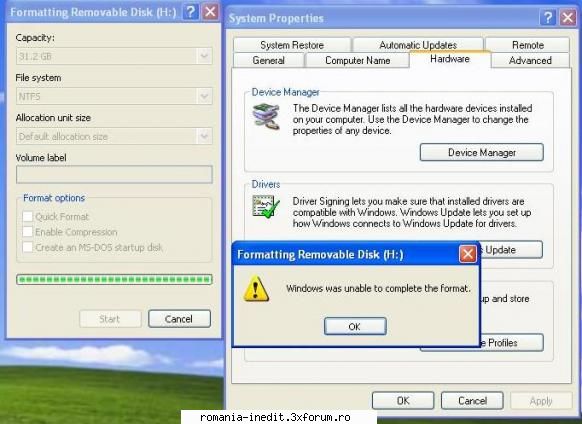This screenshot has height=424, width=582.
Task: Open the File system dropdown showing NTFS
Action: click(x=114, y=97)
